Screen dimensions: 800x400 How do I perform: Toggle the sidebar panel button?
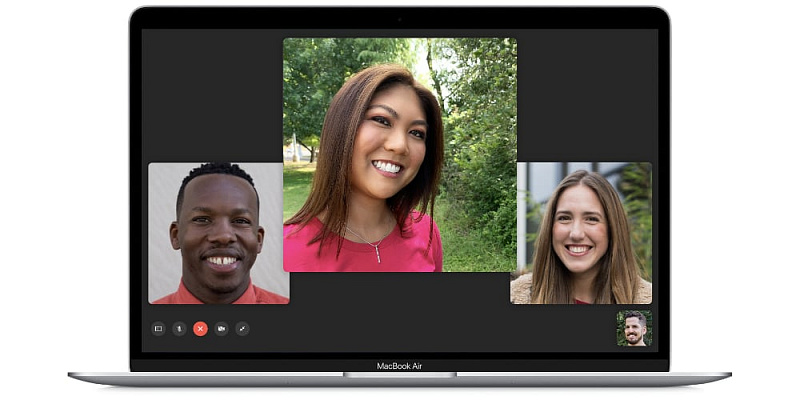158,328
